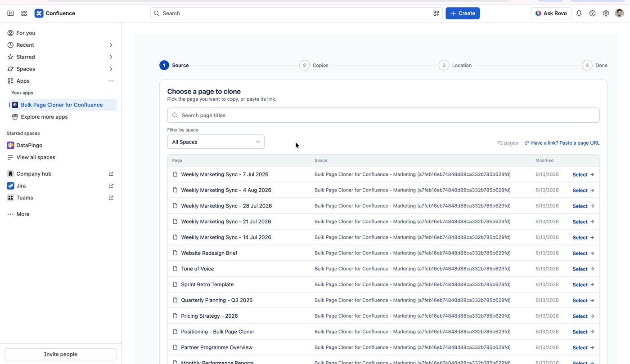The height and width of the screenshot is (364, 630).
Task: Click the Jira logo icon in the sidebar
Action: coord(10,186)
